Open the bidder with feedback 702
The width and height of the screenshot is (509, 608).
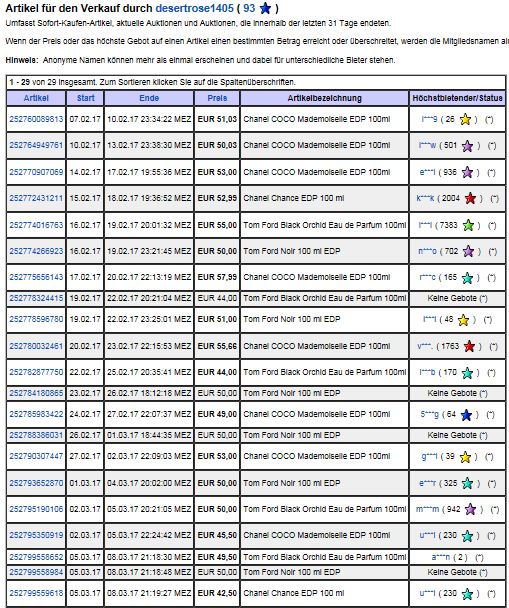click(x=427, y=251)
